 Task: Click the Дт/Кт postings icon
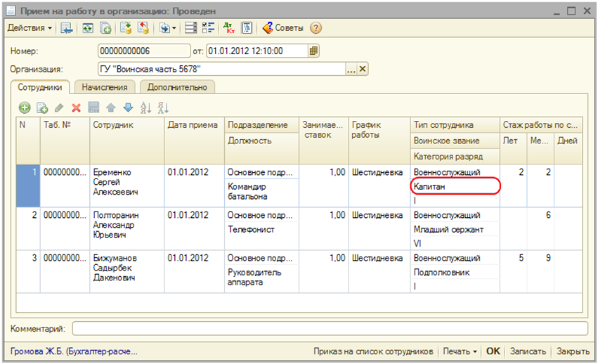[x=229, y=28]
